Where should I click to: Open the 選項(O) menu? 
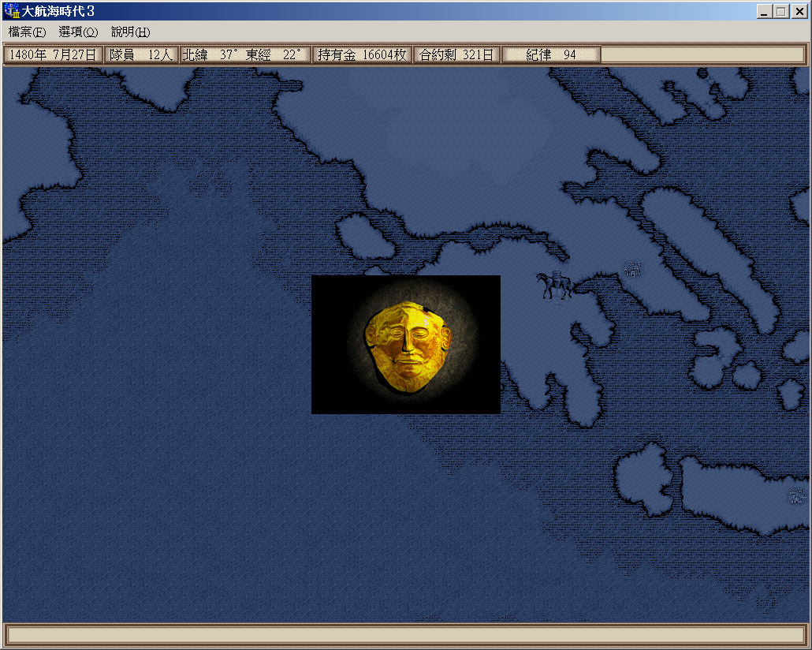[78, 32]
